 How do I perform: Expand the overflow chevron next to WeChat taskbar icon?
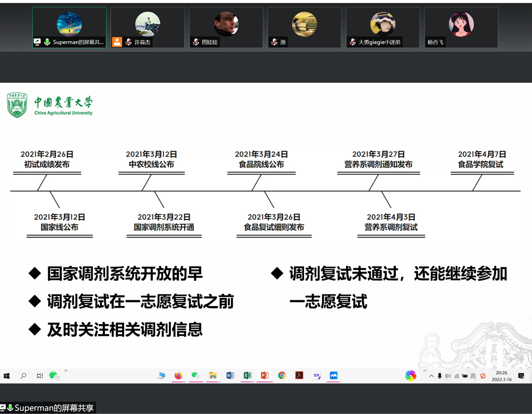pos(66,370)
